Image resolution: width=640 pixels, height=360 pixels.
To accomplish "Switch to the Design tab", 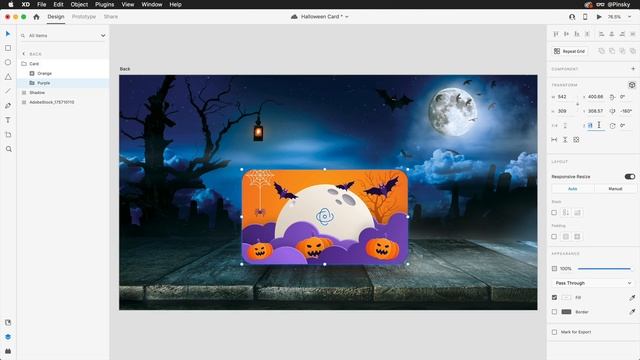I will (56, 17).
